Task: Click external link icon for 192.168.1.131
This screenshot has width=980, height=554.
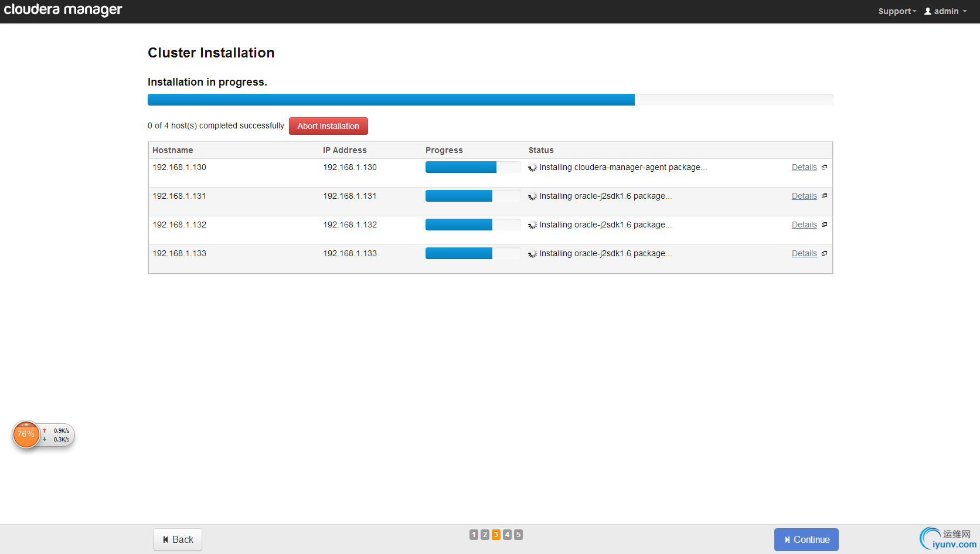Action: tap(824, 196)
